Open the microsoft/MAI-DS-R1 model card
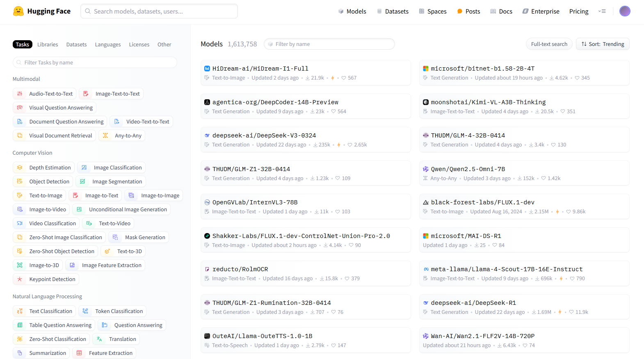 tap(524, 240)
